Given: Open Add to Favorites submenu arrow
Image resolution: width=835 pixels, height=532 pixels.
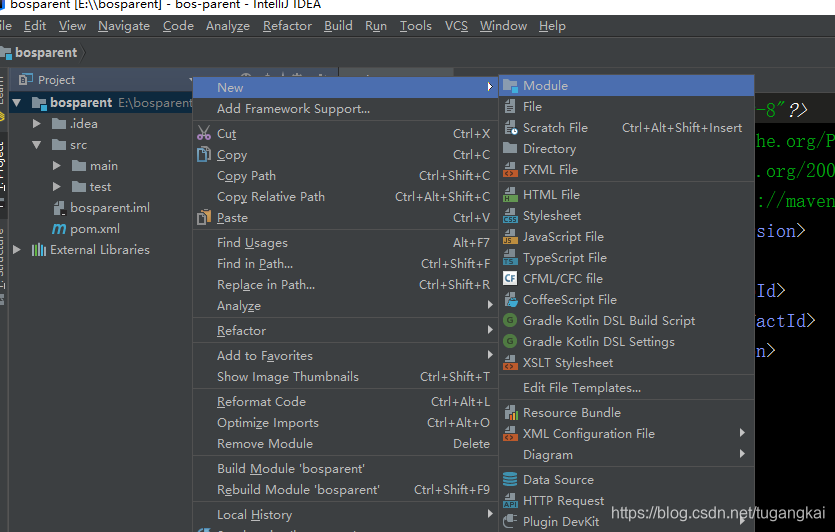Looking at the screenshot, I should 490,355.
